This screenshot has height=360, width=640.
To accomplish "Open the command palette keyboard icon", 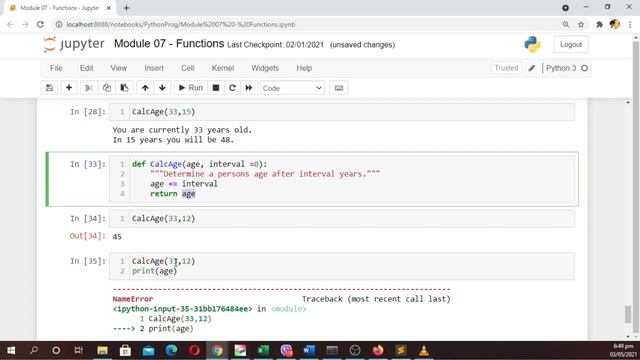I will click(x=339, y=88).
